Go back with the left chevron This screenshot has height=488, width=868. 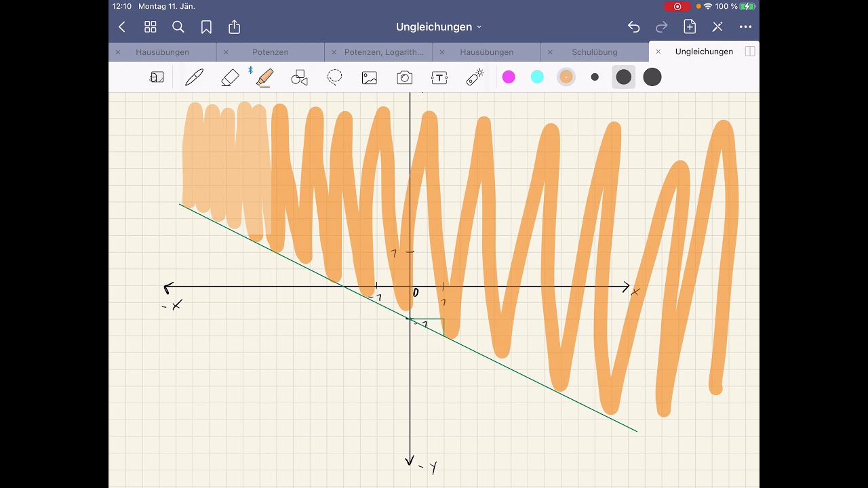[122, 27]
